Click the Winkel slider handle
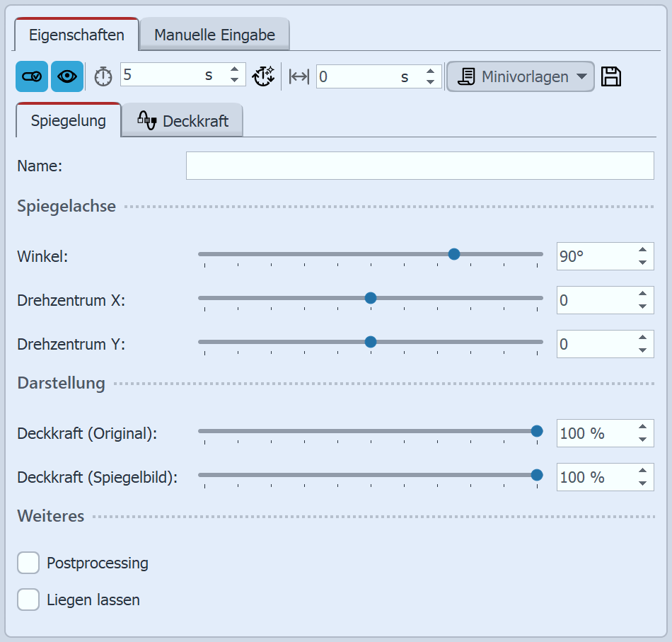Screen dimensions: 672x642 (x=454, y=254)
